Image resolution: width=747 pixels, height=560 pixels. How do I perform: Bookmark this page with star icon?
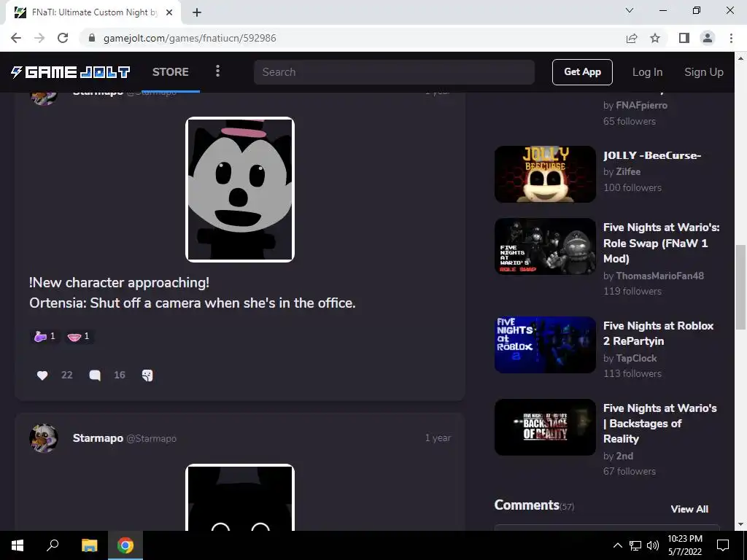click(x=655, y=38)
